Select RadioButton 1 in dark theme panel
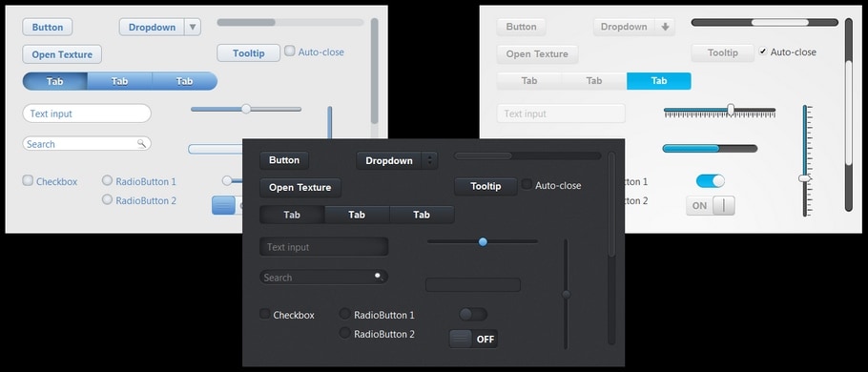 point(344,314)
